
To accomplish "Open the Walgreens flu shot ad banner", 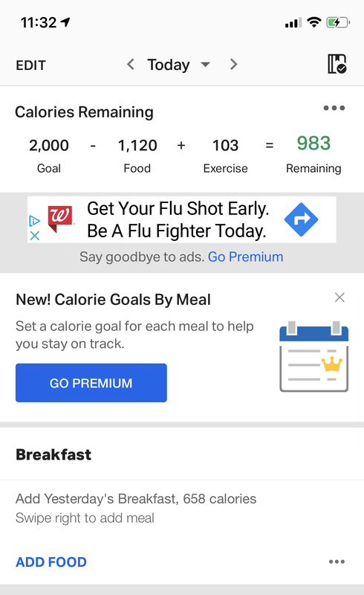I will pyautogui.click(x=181, y=219).
